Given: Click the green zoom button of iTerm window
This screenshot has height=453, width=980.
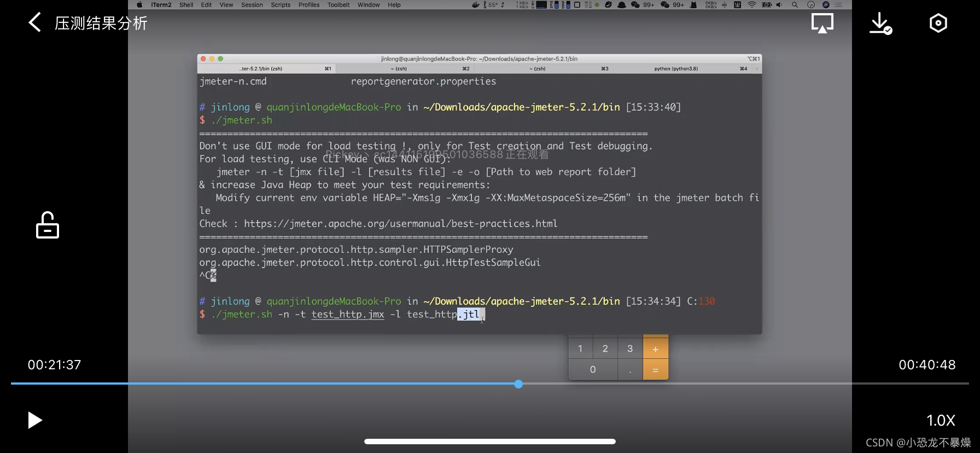Looking at the screenshot, I should [220, 59].
